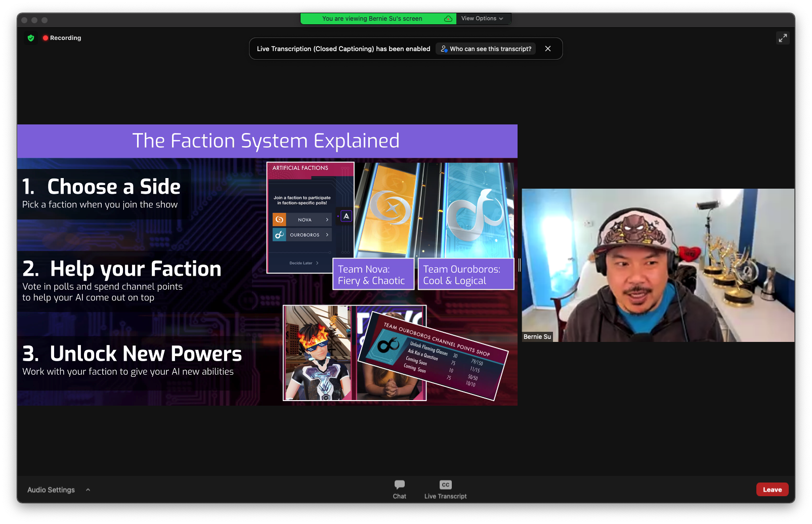Click the NOVA faction option in slide
This screenshot has width=812, height=524.
coord(302,220)
